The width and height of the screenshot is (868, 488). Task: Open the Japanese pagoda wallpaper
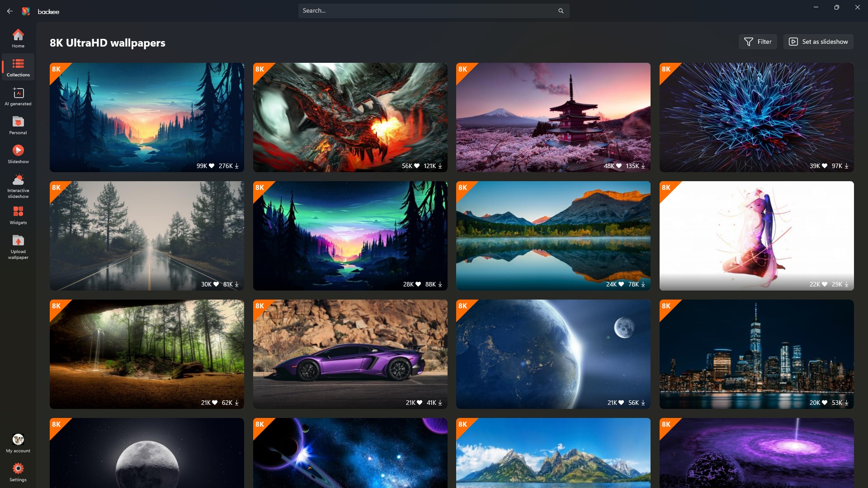pos(552,117)
